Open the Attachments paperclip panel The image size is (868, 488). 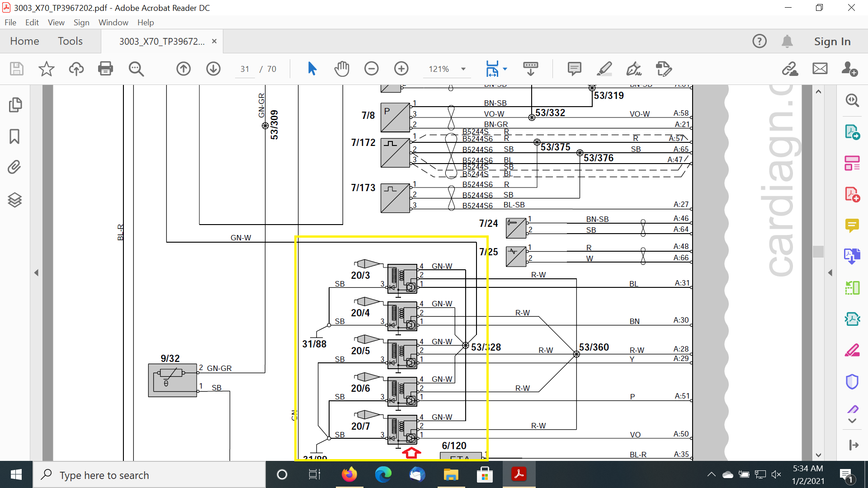click(x=15, y=167)
